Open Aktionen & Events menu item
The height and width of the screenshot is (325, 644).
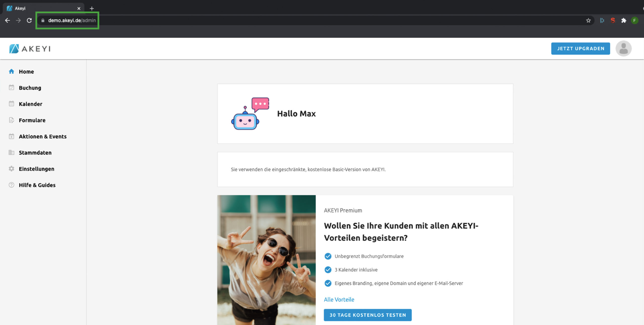pos(43,136)
